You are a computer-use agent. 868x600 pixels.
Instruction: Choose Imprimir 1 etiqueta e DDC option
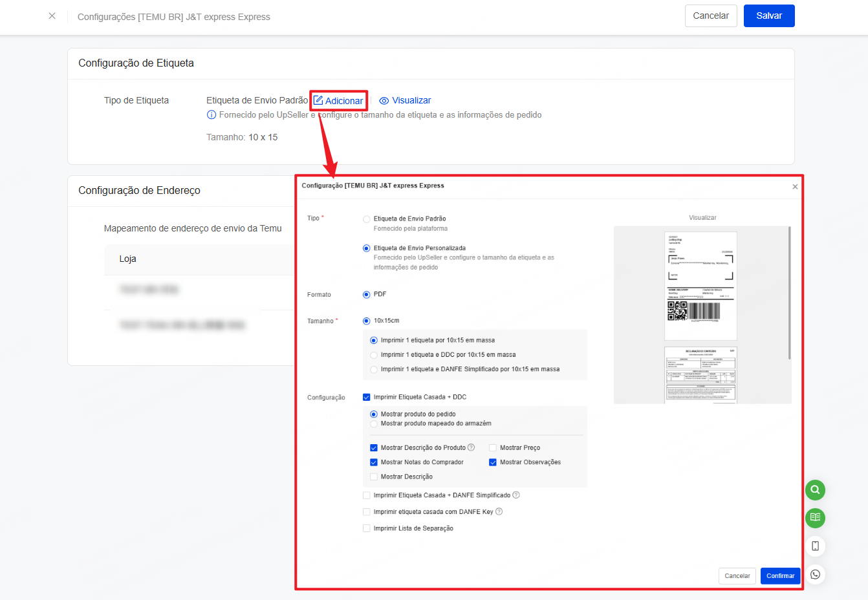374,355
